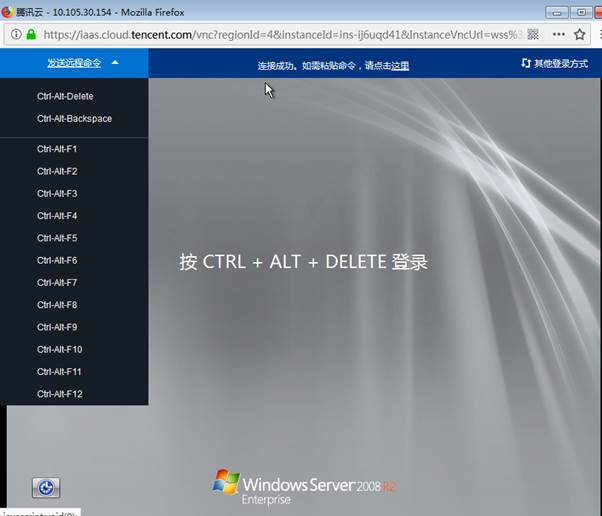Click the QR code icon in address bar
The height and width of the screenshot is (516, 602).
point(533,33)
